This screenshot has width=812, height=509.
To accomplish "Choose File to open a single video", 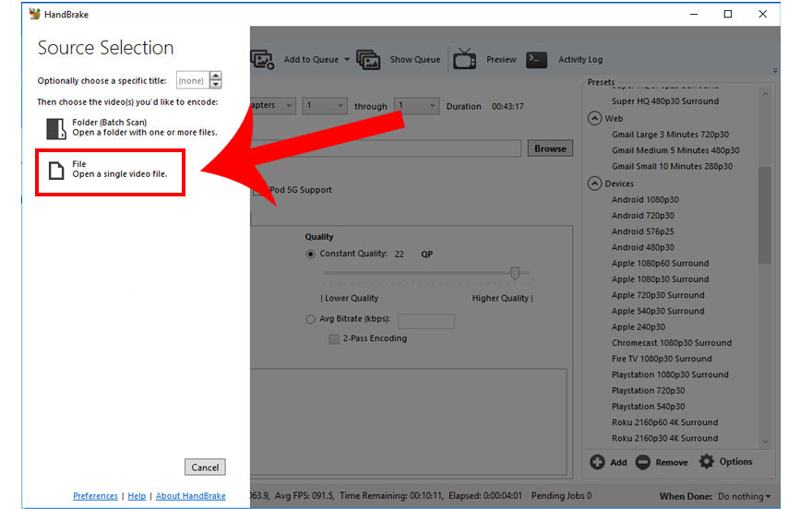I will 110,170.
